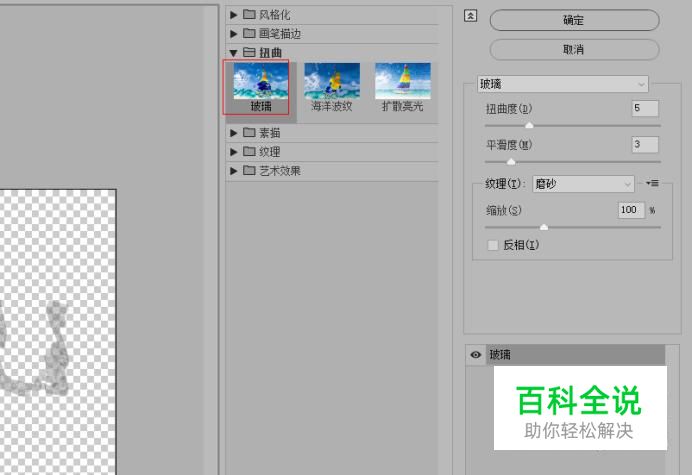Click the 素描 folder icon
692x475 pixels.
249,132
